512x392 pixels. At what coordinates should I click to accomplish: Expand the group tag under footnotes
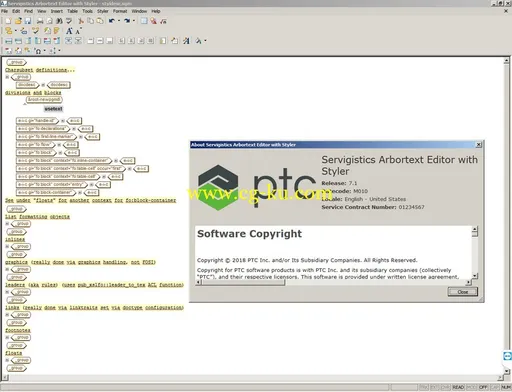[7, 337]
